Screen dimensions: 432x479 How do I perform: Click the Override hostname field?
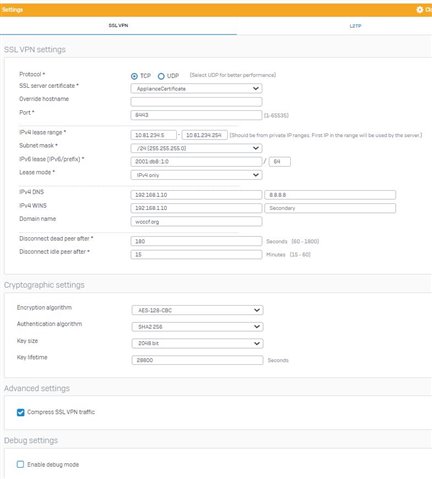[x=196, y=102]
